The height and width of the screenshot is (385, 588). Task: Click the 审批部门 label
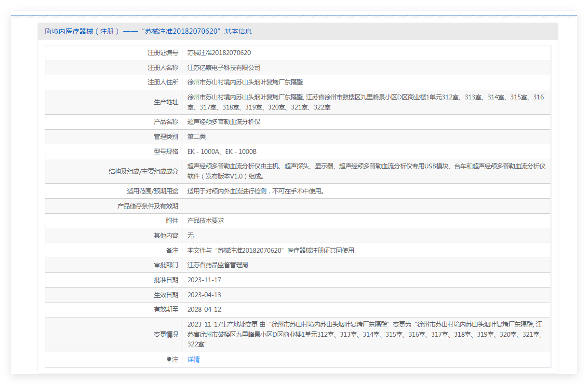point(166,265)
